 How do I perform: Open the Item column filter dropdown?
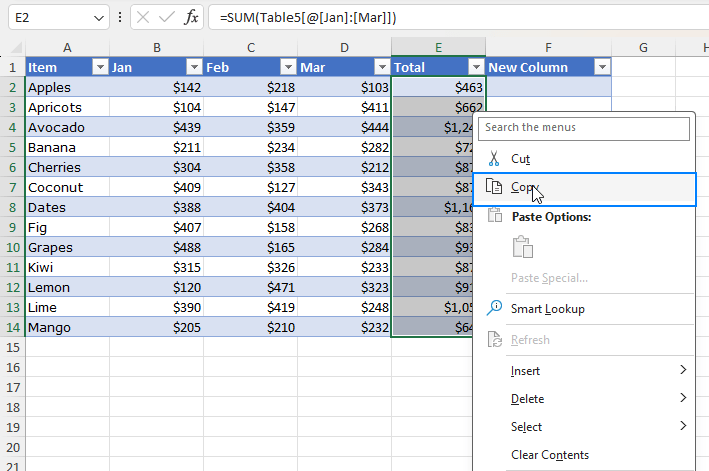[x=100, y=67]
